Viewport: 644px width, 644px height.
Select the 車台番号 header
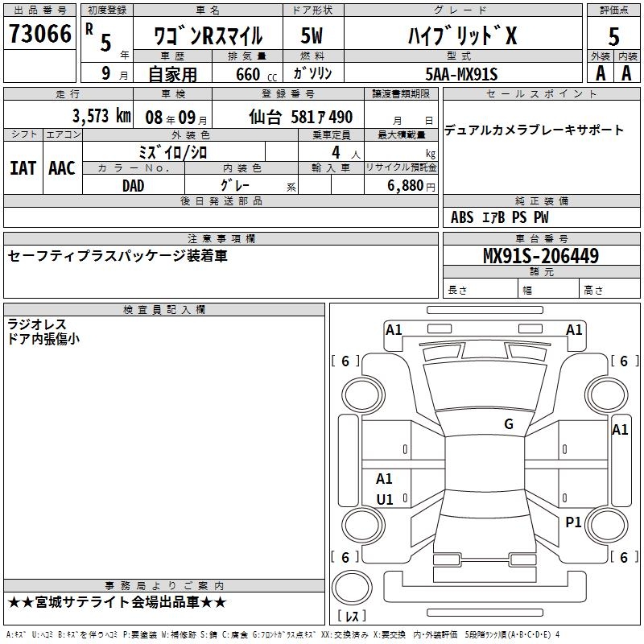pyautogui.click(x=541, y=238)
